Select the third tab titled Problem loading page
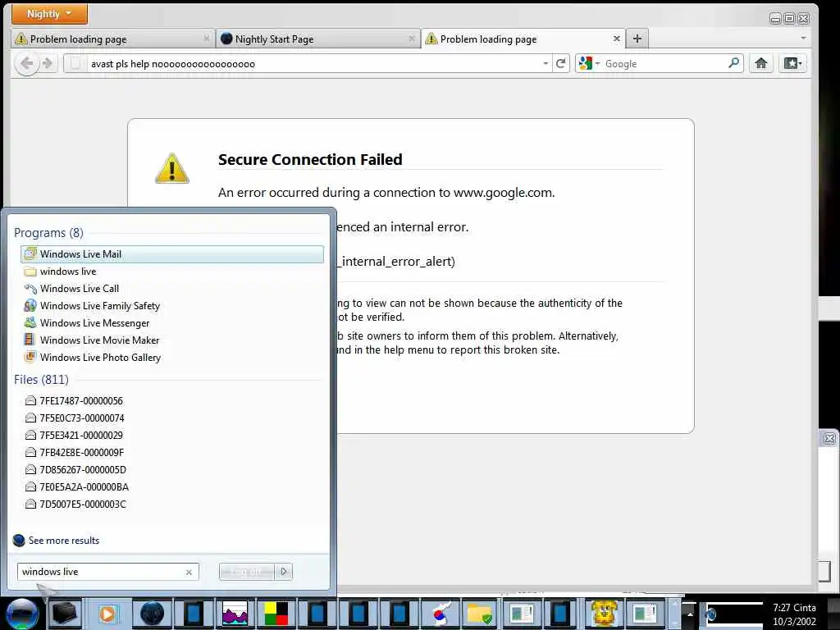Image resolution: width=840 pixels, height=630 pixels. click(523, 39)
